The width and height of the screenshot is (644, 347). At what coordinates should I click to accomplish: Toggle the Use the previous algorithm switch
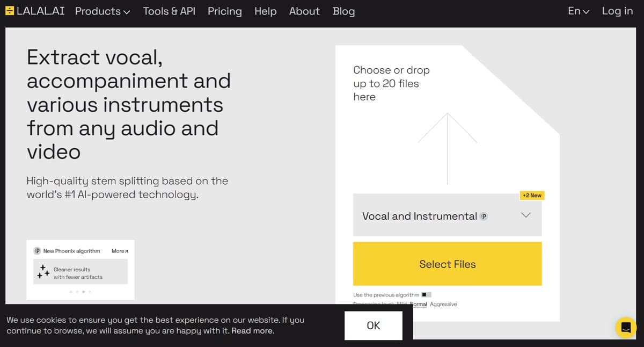(x=426, y=295)
